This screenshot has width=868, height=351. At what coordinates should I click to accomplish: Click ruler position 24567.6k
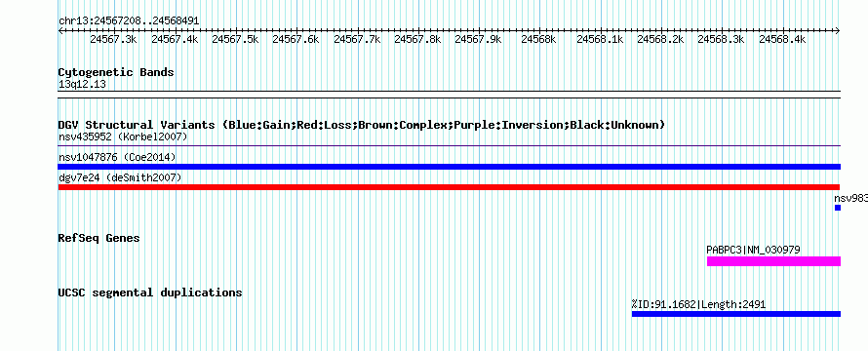click(296, 39)
